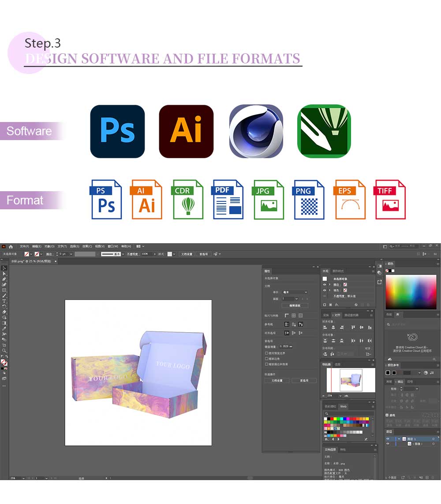The height and width of the screenshot is (504, 441).
Task: Open the fill color dropdown in control bar
Action: 31,254
